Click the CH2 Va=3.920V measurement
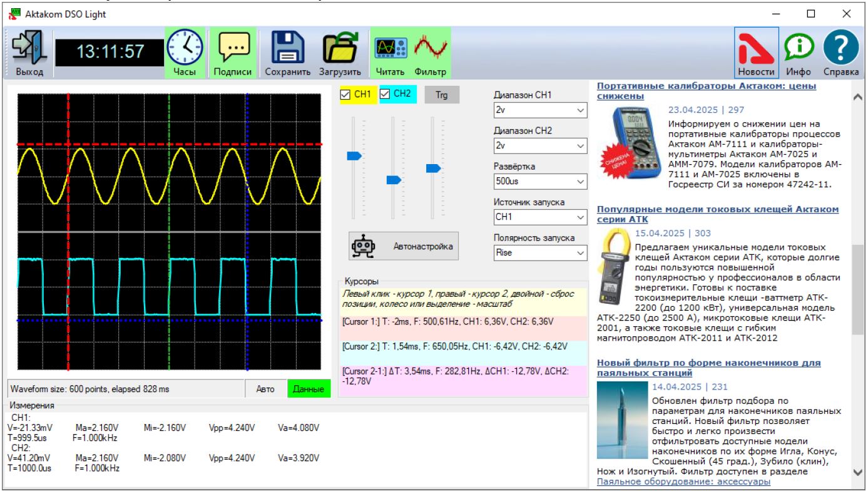 [299, 458]
